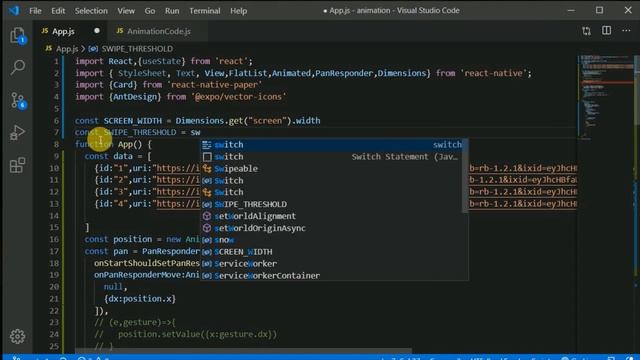This screenshot has height=360, width=640.
Task: Select the Switch Statement snippet suggestion
Action: 334,157
